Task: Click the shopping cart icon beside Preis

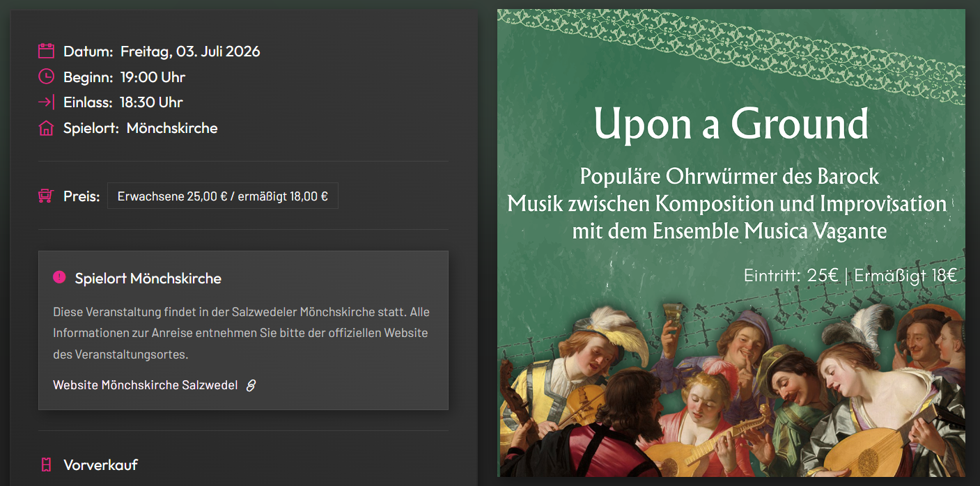Action: click(46, 196)
